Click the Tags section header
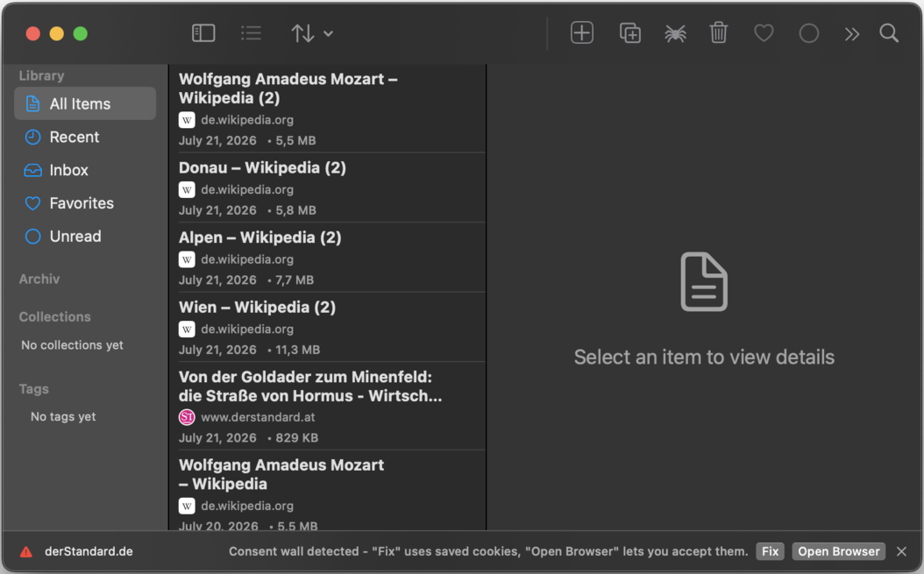This screenshot has width=924, height=574. [x=33, y=389]
